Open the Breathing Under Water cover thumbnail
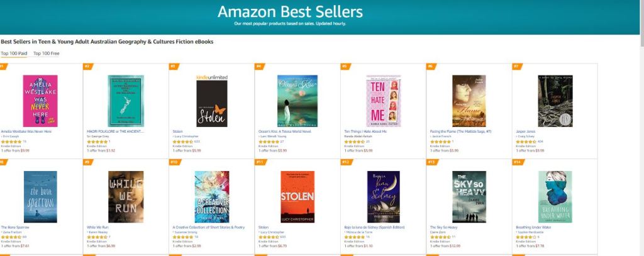The image size is (644, 256). click(554, 197)
